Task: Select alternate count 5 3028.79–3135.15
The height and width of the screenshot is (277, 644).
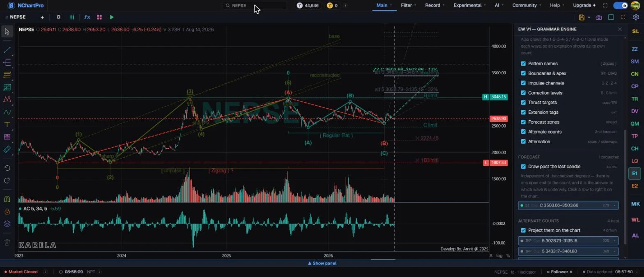Action: tap(568, 240)
